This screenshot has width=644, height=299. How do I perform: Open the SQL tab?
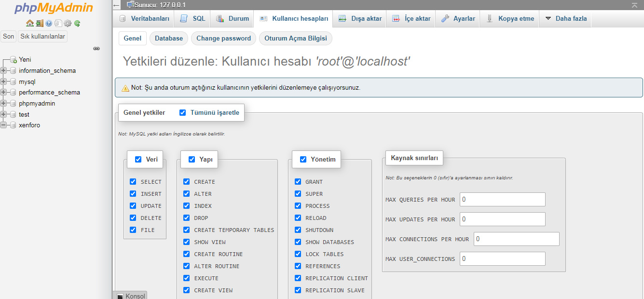192,19
